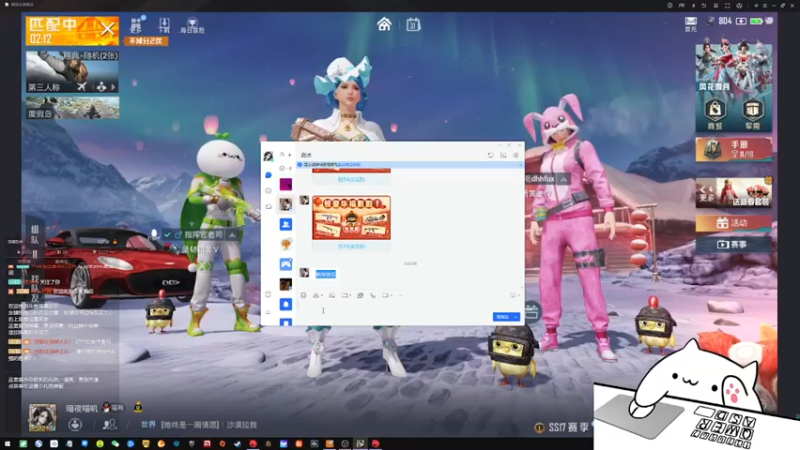Select the highlighted blue message text
Screen dimensions: 800x450
point(326,274)
